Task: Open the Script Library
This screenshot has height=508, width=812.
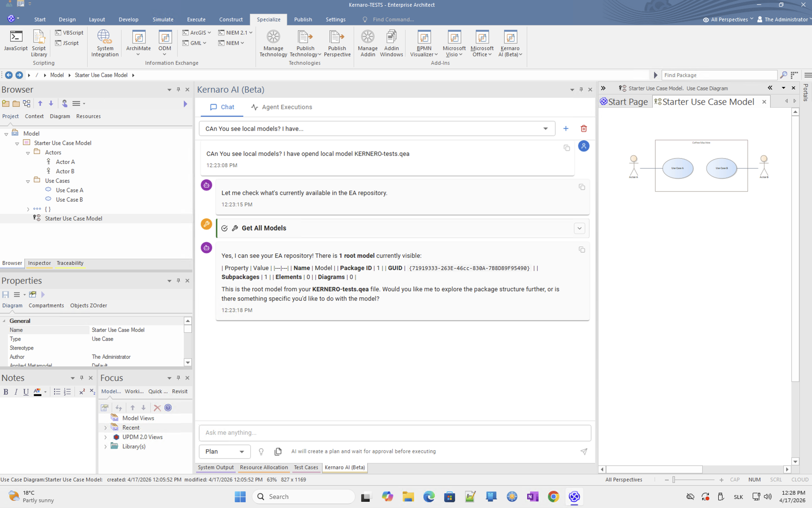Action: [39, 43]
